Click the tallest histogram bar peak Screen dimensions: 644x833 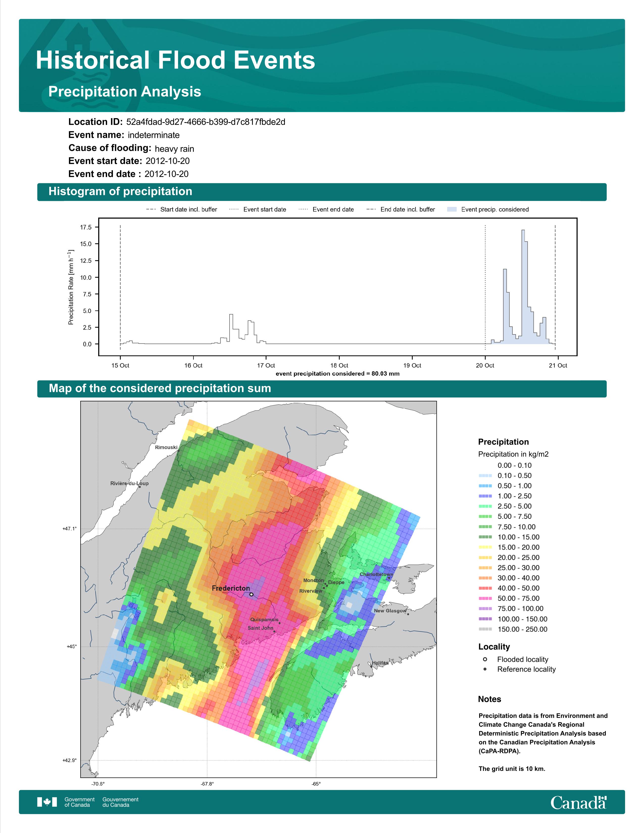tap(523, 230)
